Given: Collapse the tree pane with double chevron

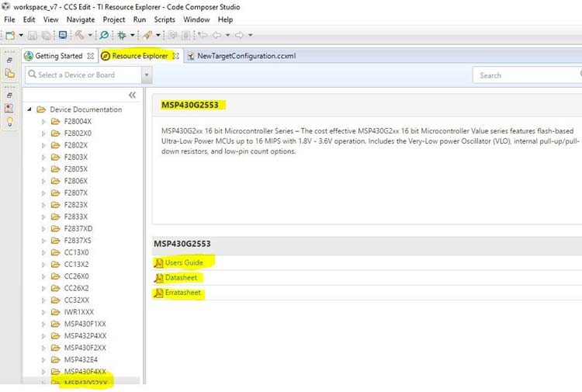Looking at the screenshot, I should [x=132, y=95].
